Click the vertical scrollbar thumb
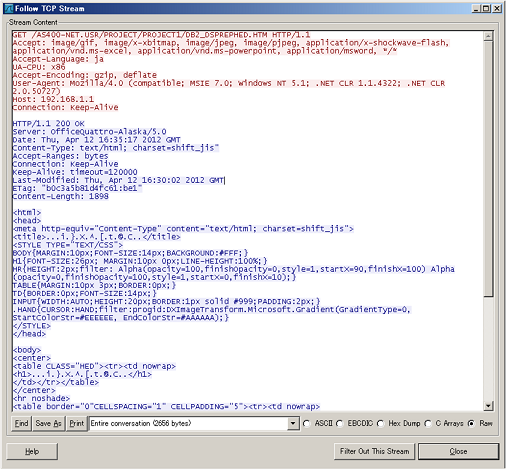Viewport: 506px width, 470px height. (x=488, y=168)
